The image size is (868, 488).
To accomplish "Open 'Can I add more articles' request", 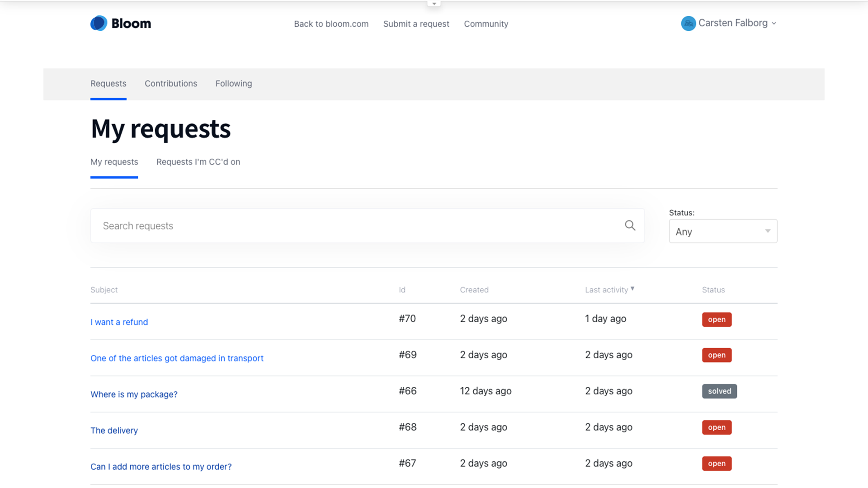I will pos(161,467).
